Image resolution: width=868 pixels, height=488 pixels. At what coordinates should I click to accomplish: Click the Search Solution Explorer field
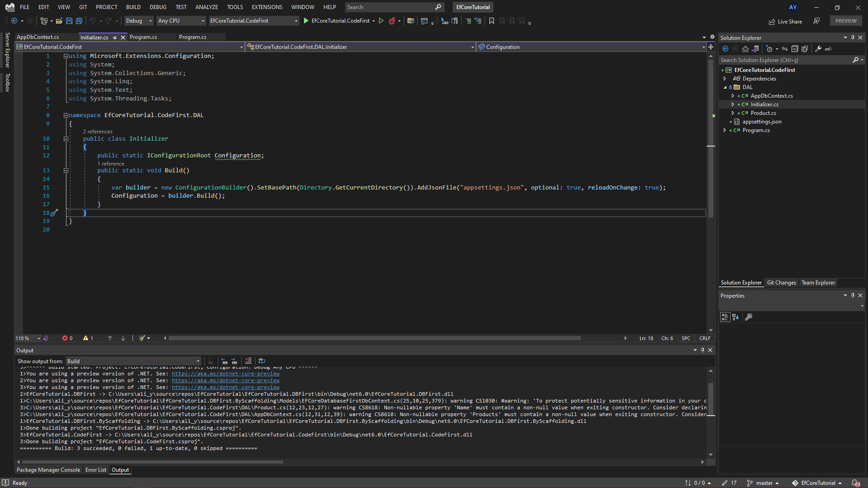coord(787,60)
